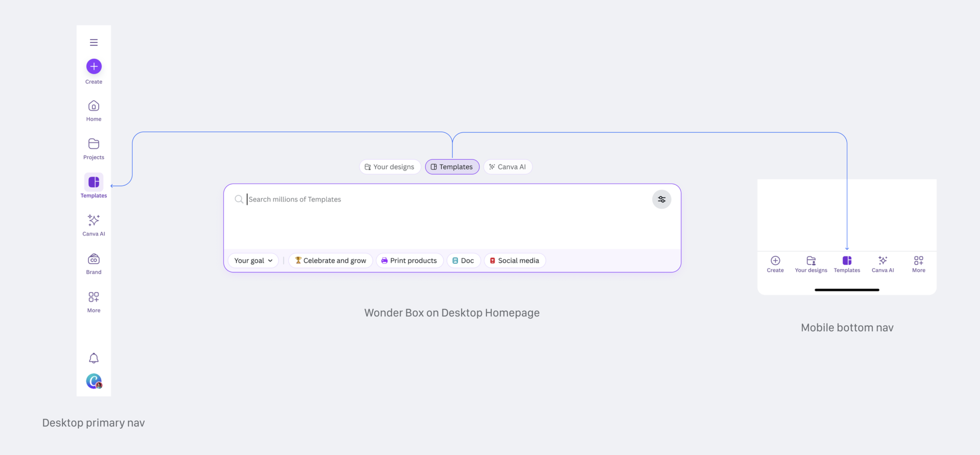980x455 pixels.
Task: Open Canva AI from the sidebar
Action: click(x=94, y=225)
